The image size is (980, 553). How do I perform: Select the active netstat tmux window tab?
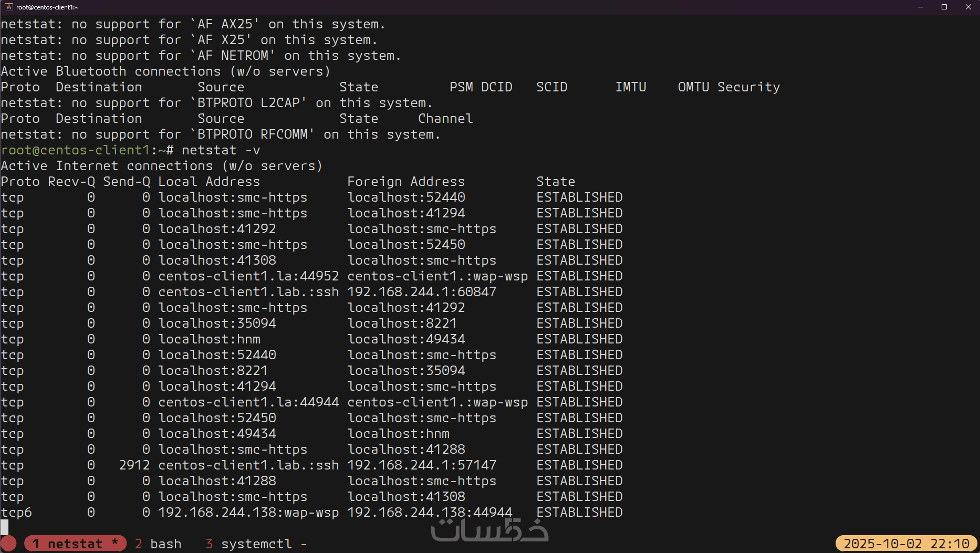pyautogui.click(x=75, y=544)
